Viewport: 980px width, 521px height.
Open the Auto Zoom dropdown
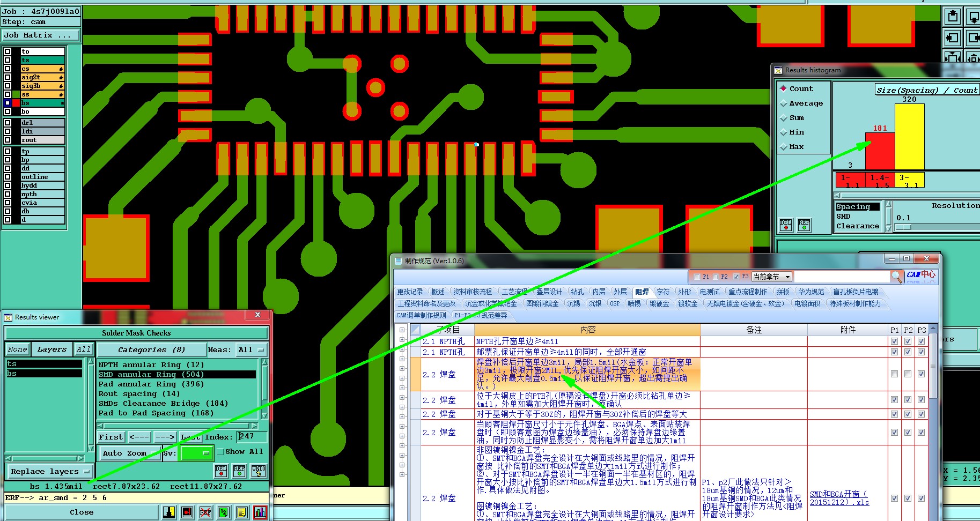click(129, 453)
